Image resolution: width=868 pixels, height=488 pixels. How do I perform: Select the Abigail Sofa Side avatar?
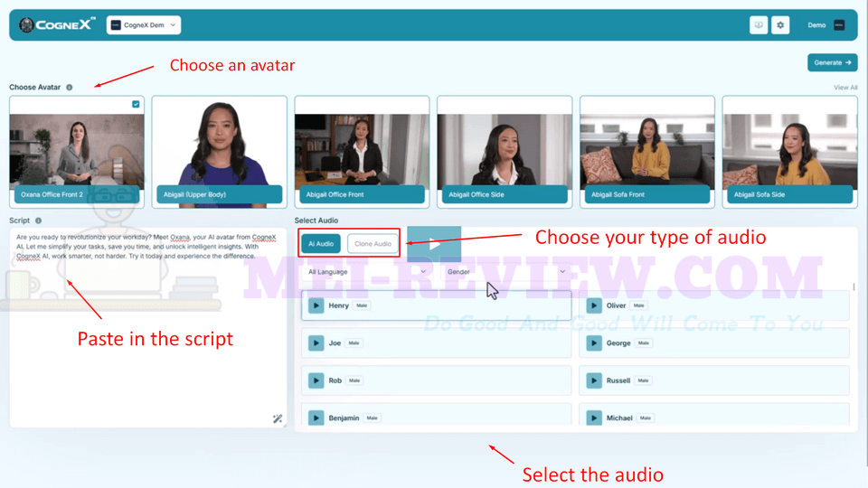tap(790, 152)
